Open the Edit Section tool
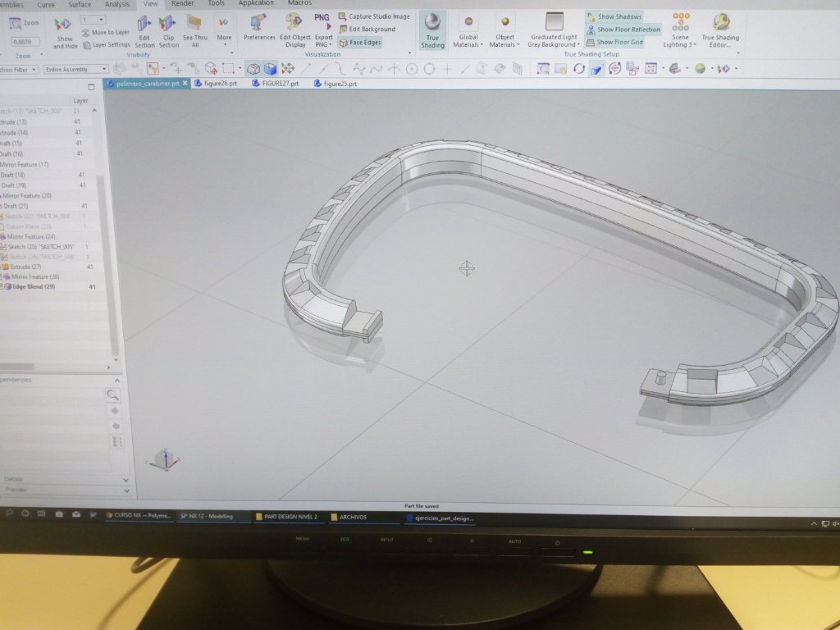This screenshot has height=630, width=840. (144, 32)
